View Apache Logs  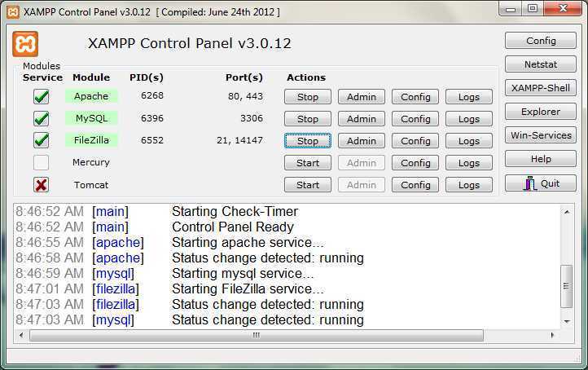469,97
